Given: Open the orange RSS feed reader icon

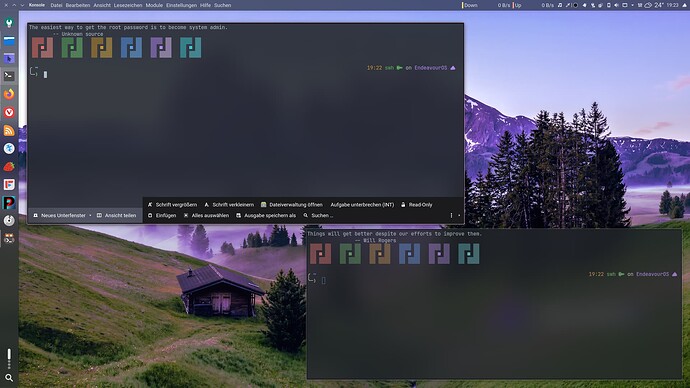Looking at the screenshot, I should tap(9, 130).
